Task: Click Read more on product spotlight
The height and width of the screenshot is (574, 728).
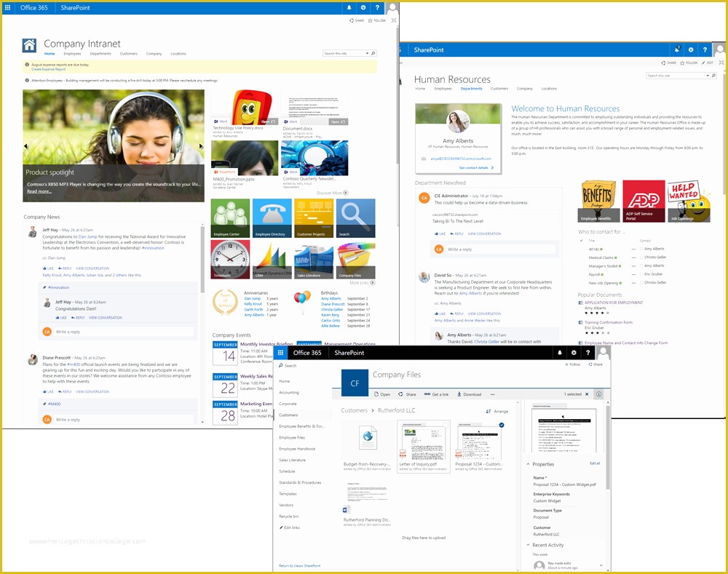Action: coord(39,191)
